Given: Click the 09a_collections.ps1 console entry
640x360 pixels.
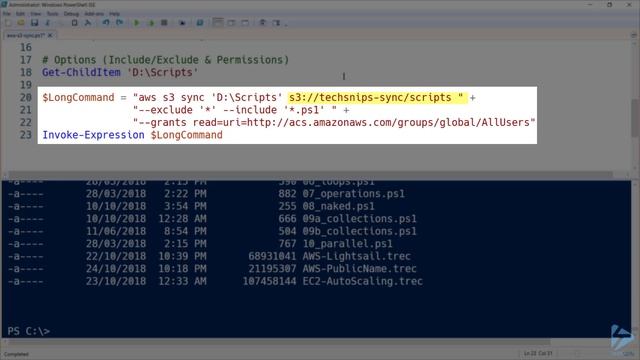Looking at the screenshot, I should point(360,219).
